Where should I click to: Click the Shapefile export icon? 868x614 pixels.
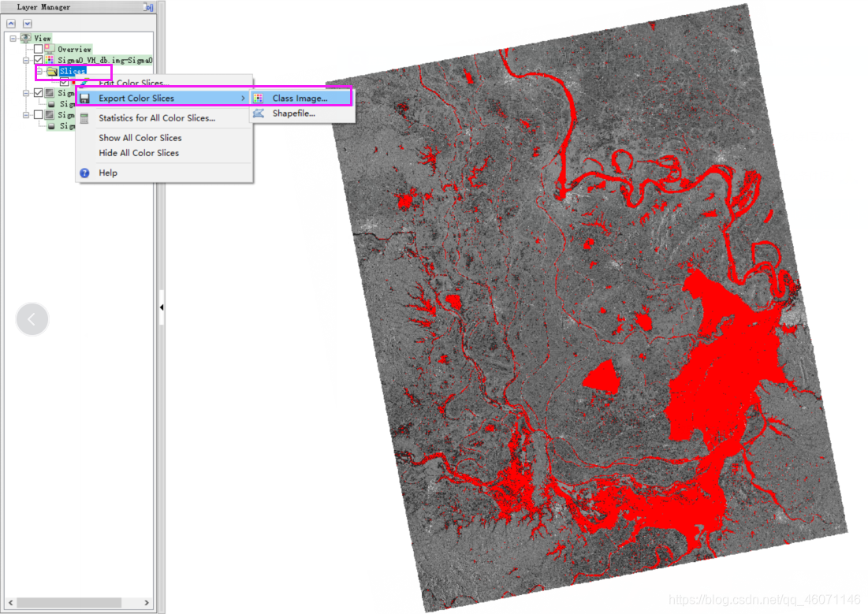[x=259, y=113]
